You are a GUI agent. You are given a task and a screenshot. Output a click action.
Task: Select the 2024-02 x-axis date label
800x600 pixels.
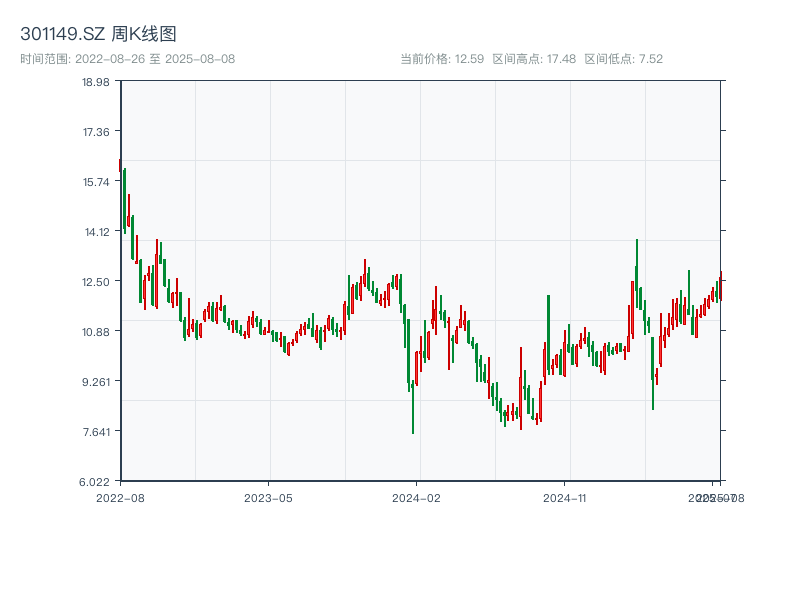pos(417,497)
